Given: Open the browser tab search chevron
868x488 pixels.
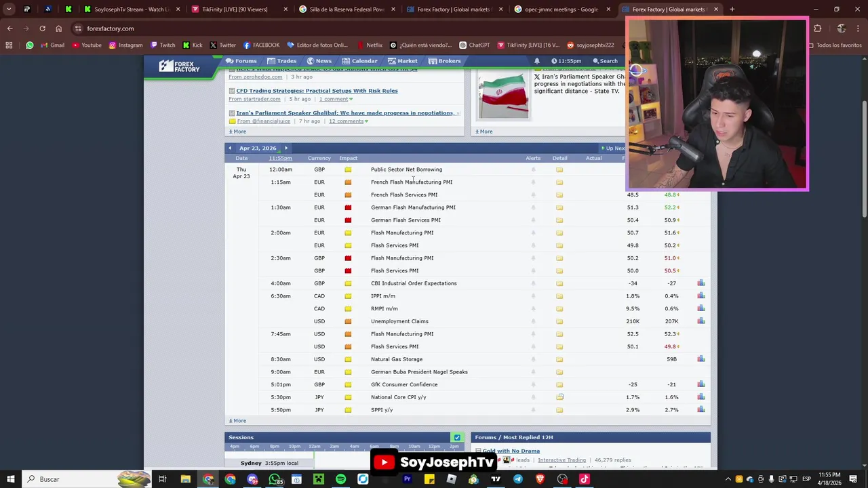Looking at the screenshot, I should tap(9, 9).
